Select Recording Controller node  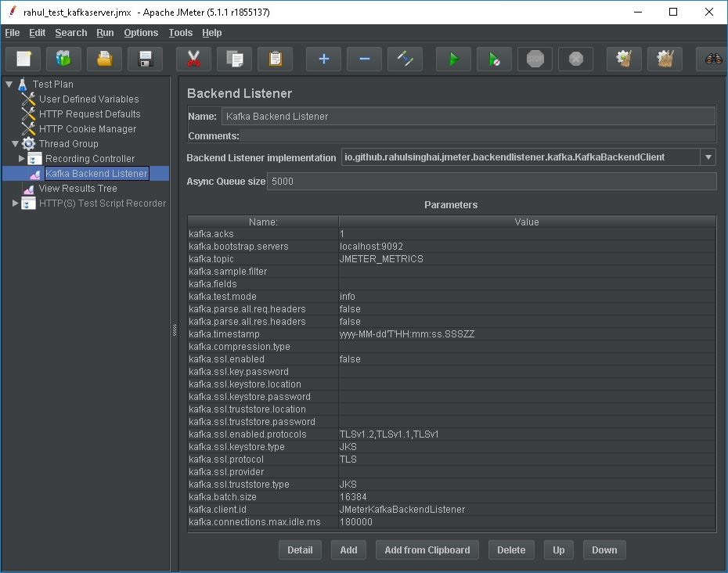89,158
